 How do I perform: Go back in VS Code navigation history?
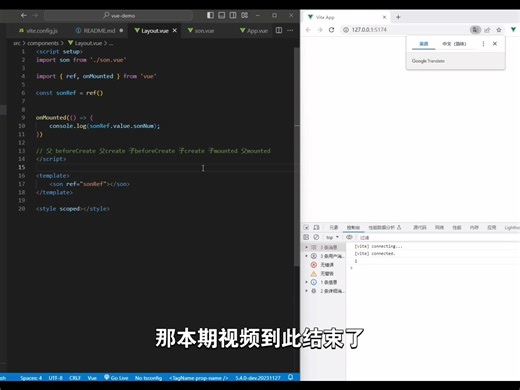point(23,15)
